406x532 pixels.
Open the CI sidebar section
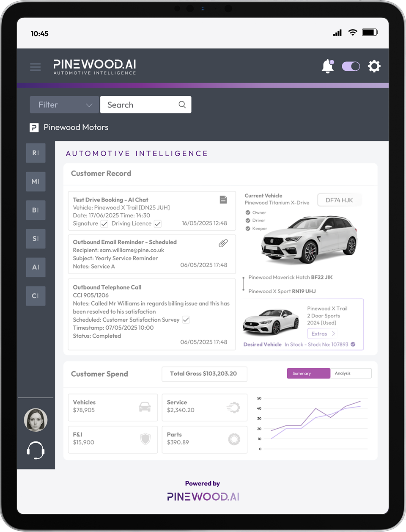tap(36, 296)
